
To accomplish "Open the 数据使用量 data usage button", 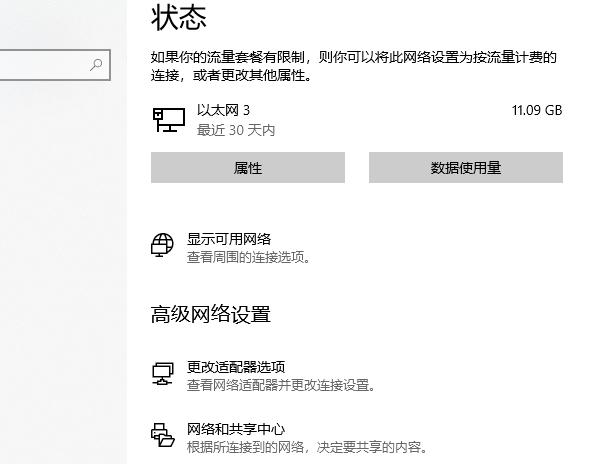I will pos(466,168).
